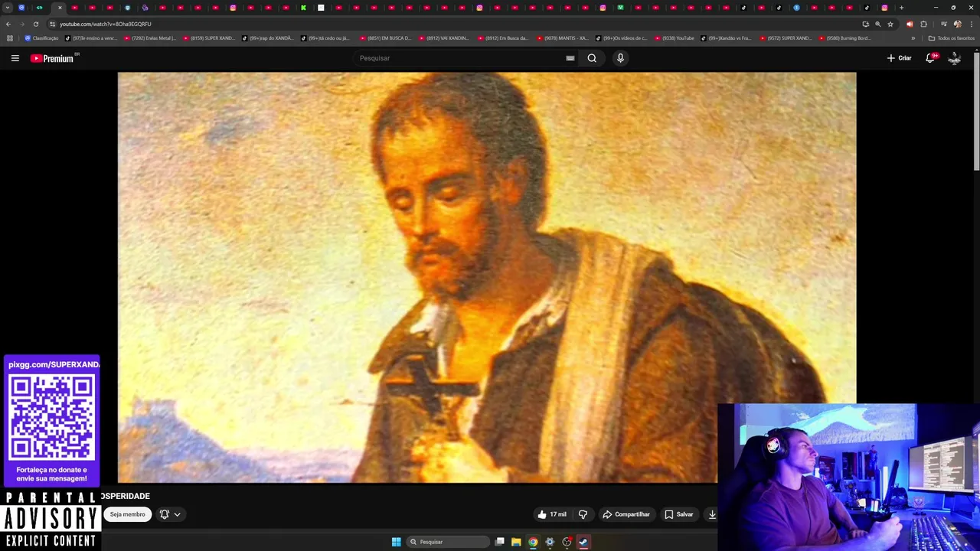
Task: Open Task View on the taskbar
Action: [x=499, y=542]
